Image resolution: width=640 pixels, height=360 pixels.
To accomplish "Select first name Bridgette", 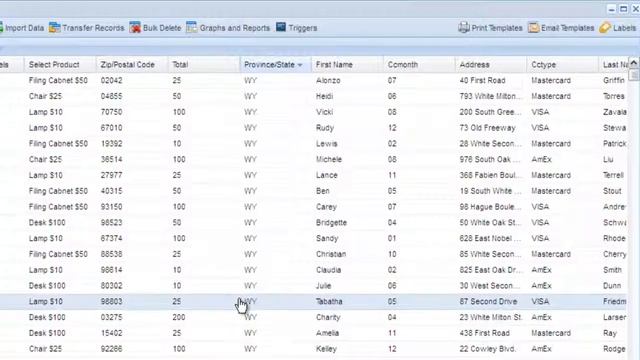I will 331,223.
